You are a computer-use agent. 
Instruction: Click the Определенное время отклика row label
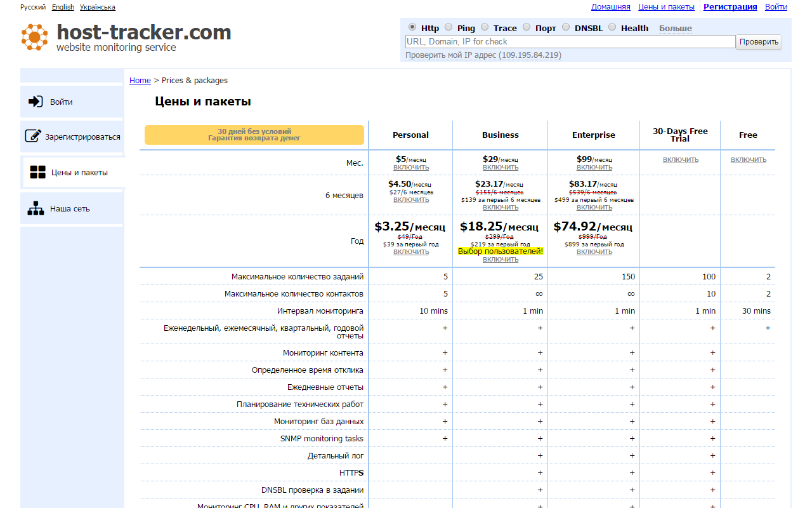click(308, 370)
